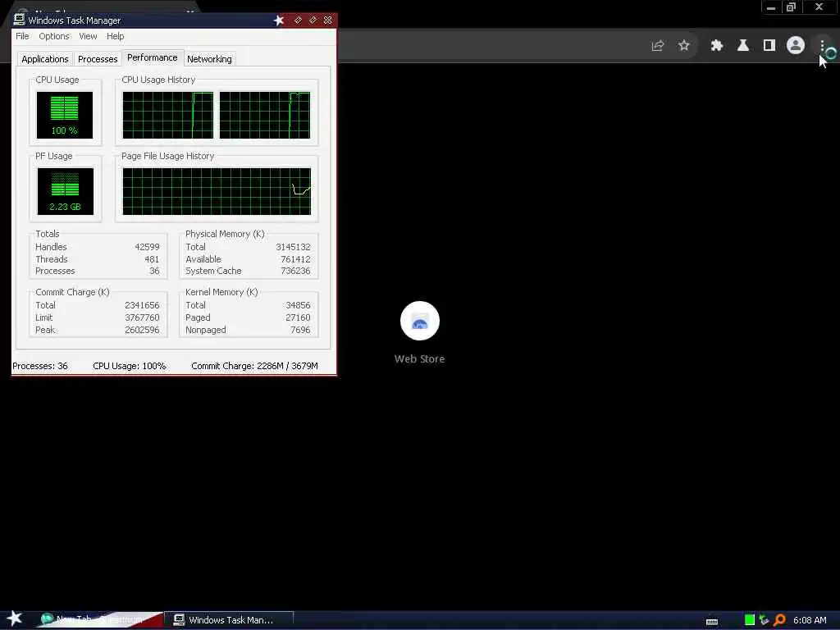Click the Kernel Memory Total 34856
This screenshot has width=840, height=630.
click(x=298, y=305)
